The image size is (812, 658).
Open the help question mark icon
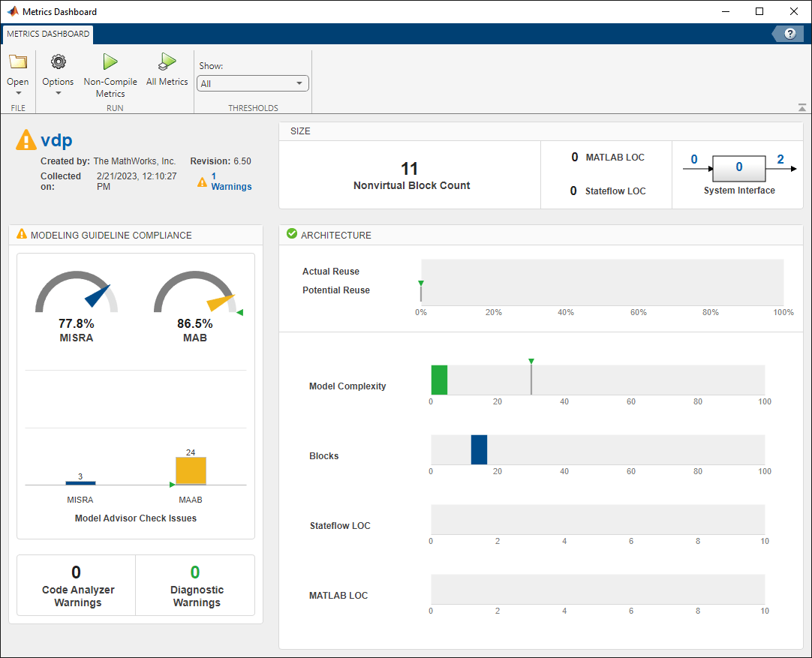(x=789, y=34)
